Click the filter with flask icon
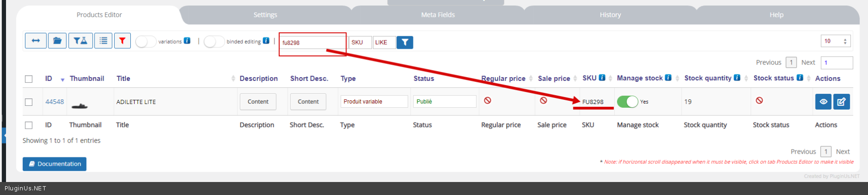 coord(80,41)
